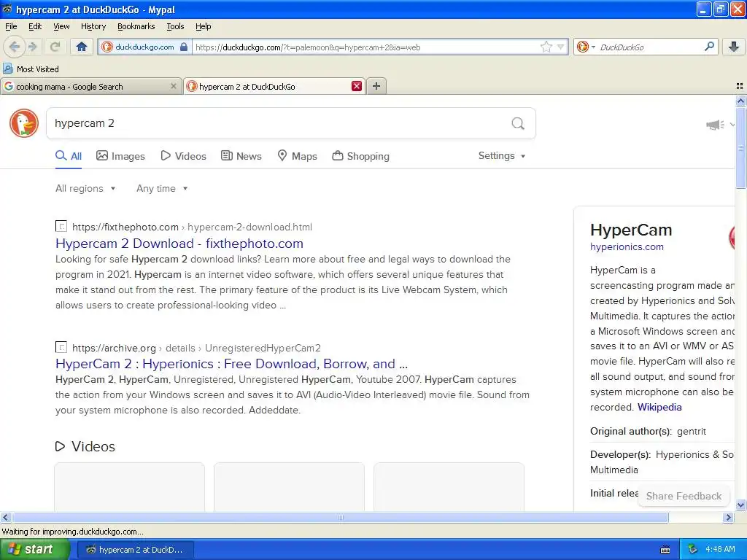Click the DuckDuckGo duck logo

click(x=24, y=122)
